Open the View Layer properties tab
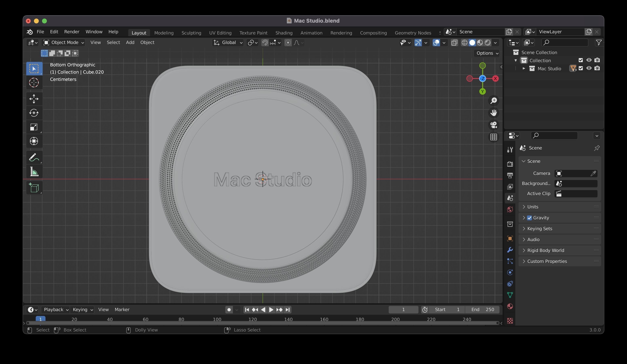The image size is (627, 364). pos(510,187)
